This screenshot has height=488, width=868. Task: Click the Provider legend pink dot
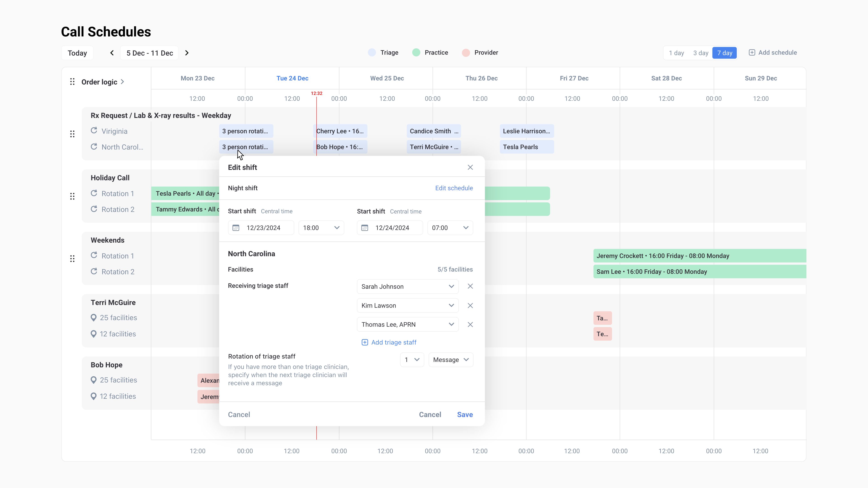pos(466,53)
